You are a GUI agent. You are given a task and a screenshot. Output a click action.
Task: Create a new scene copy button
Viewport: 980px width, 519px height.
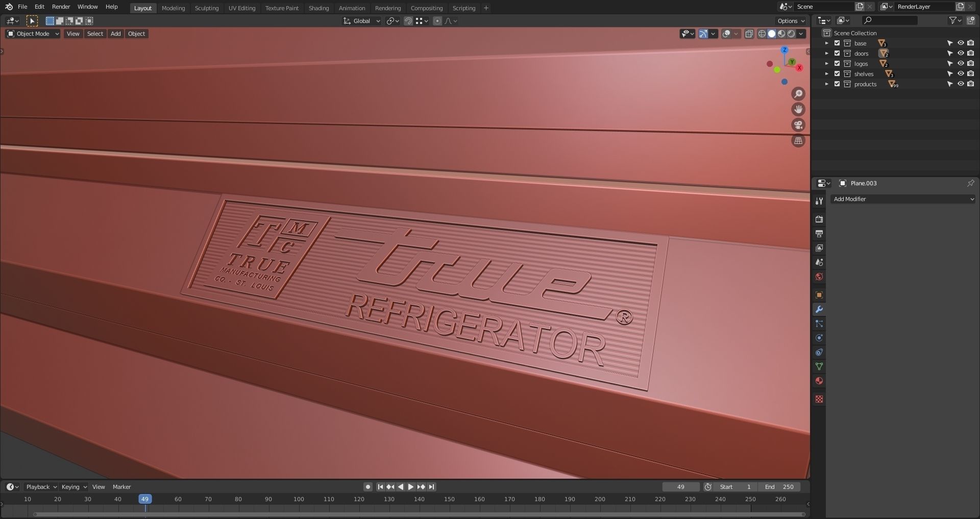click(860, 7)
